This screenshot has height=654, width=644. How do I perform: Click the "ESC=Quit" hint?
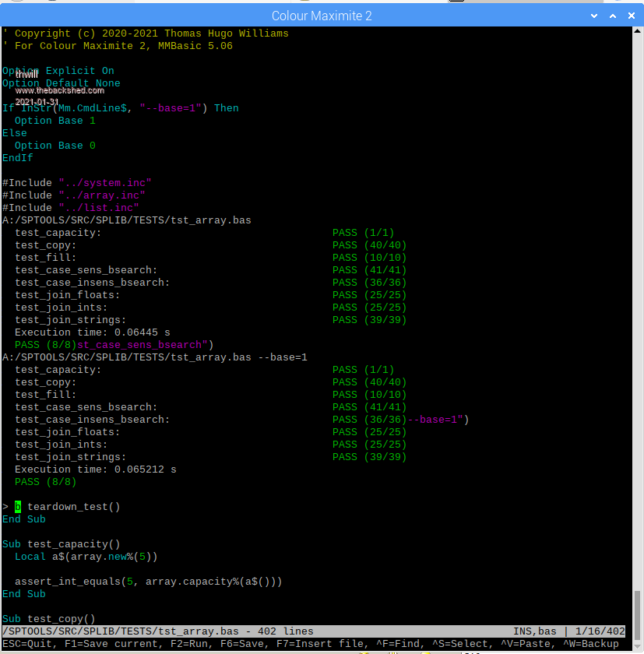[27, 644]
